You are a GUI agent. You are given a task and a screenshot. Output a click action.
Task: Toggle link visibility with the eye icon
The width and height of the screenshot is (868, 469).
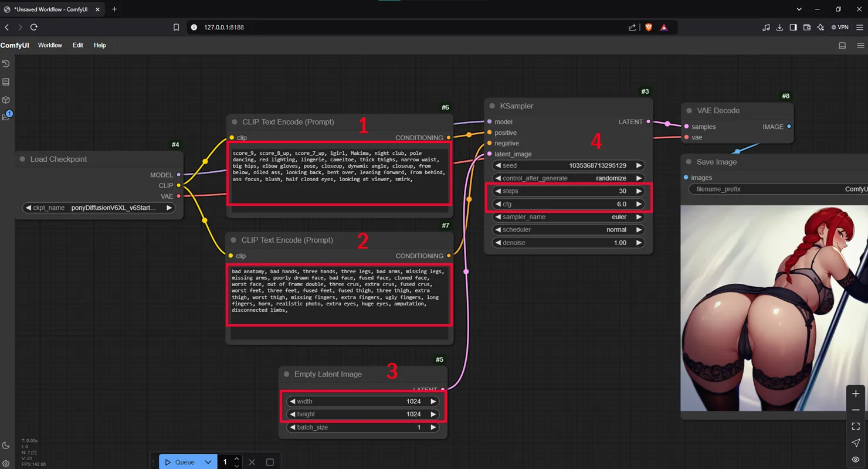pos(856,459)
